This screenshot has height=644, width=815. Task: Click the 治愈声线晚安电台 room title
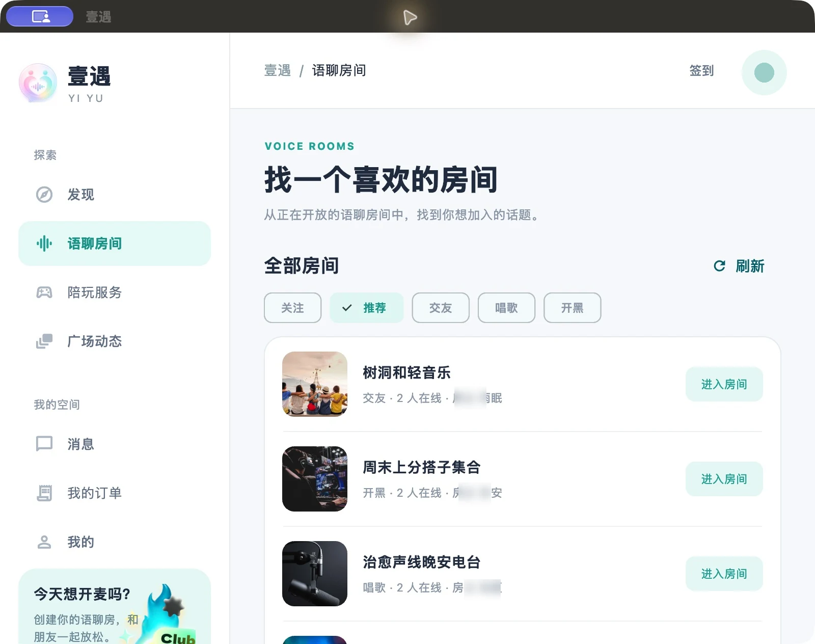point(422,562)
